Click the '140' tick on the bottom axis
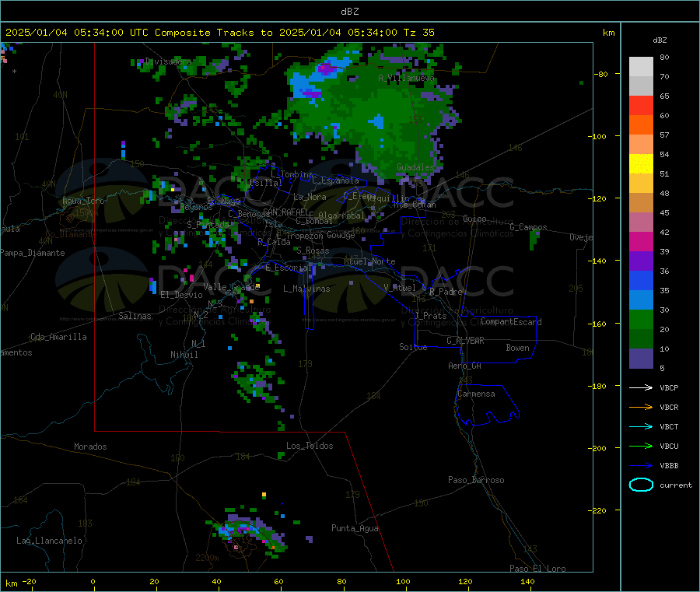700x592 pixels. click(x=527, y=581)
